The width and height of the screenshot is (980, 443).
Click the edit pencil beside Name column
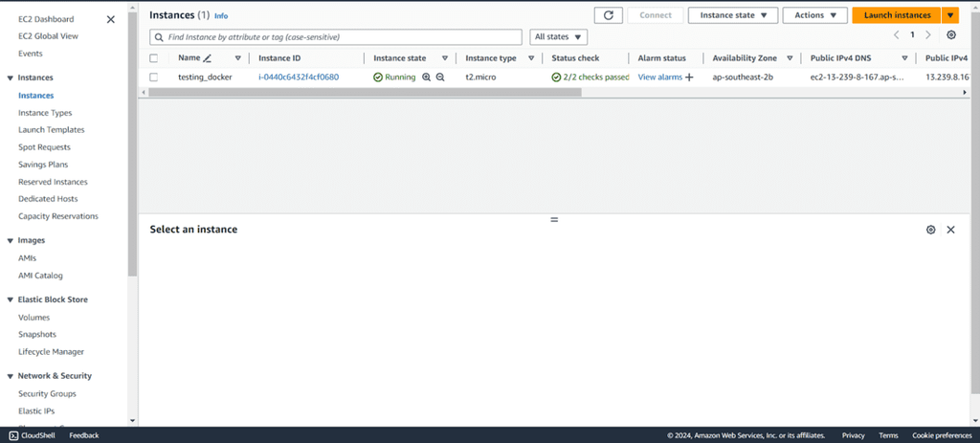[208, 58]
